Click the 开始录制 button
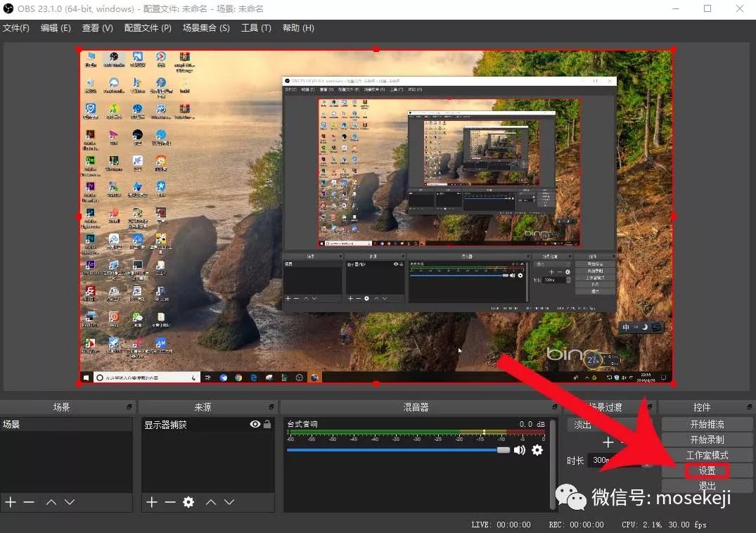Screen dimensions: 756x533 click(x=707, y=439)
